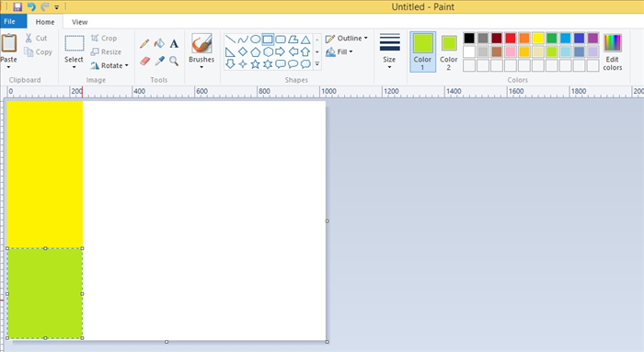Click the canvas bottom-right resize handle
The width and height of the screenshot is (644, 352).
pos(328,342)
